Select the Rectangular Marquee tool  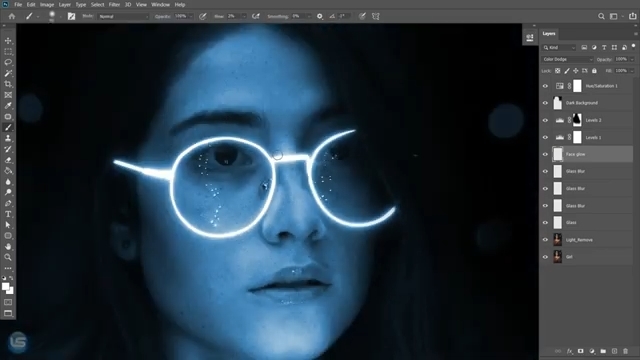(8, 52)
